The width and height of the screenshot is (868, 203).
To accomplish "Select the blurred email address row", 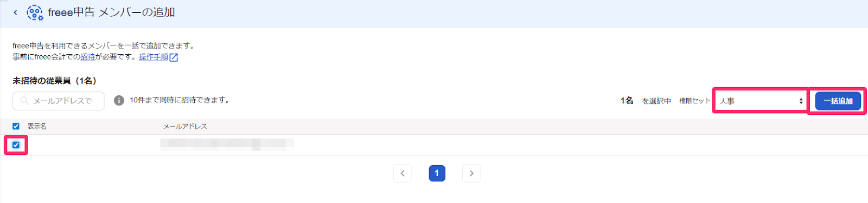I will pyautogui.click(x=434, y=145).
